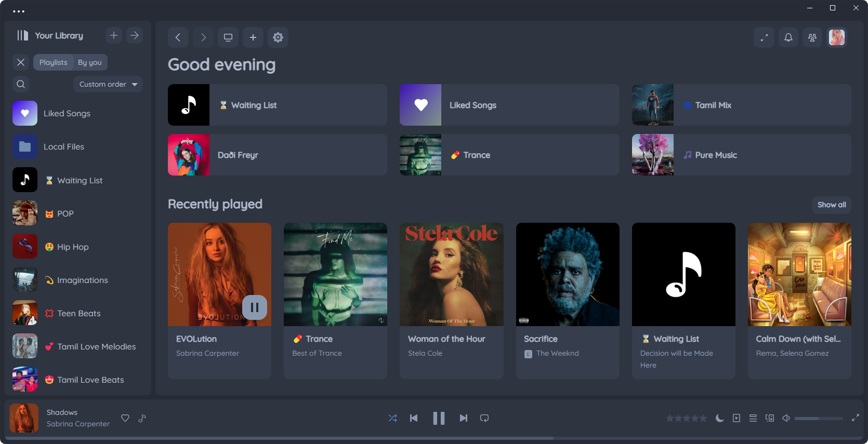The height and width of the screenshot is (444, 868).
Task: Open Trance shortcut card
Action: [x=509, y=155]
